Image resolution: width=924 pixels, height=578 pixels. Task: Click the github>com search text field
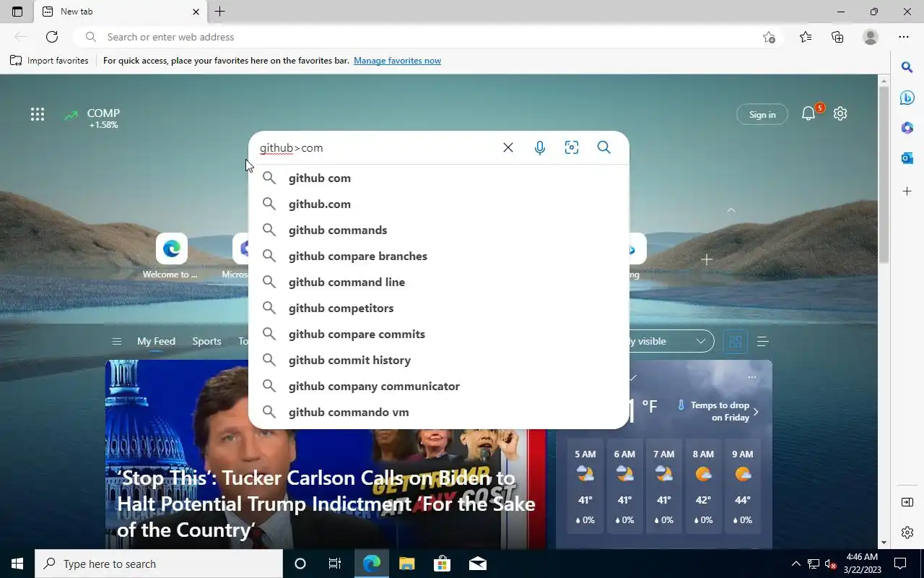click(x=375, y=147)
